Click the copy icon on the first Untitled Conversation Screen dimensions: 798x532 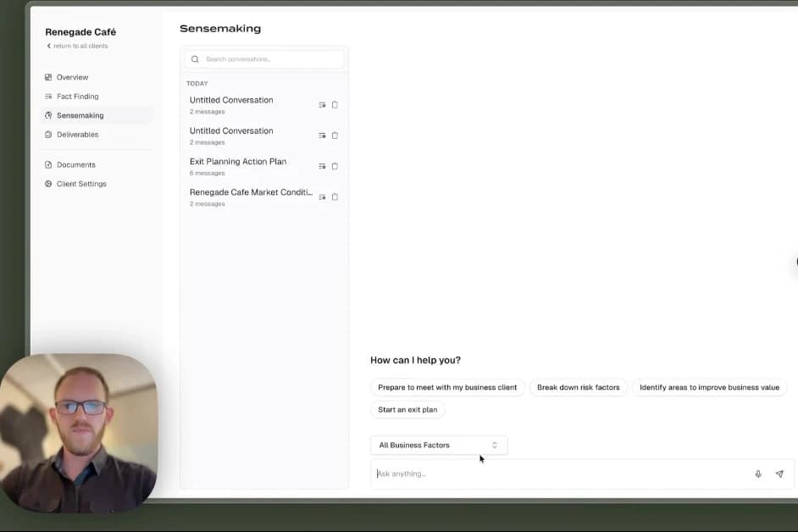[x=335, y=104]
